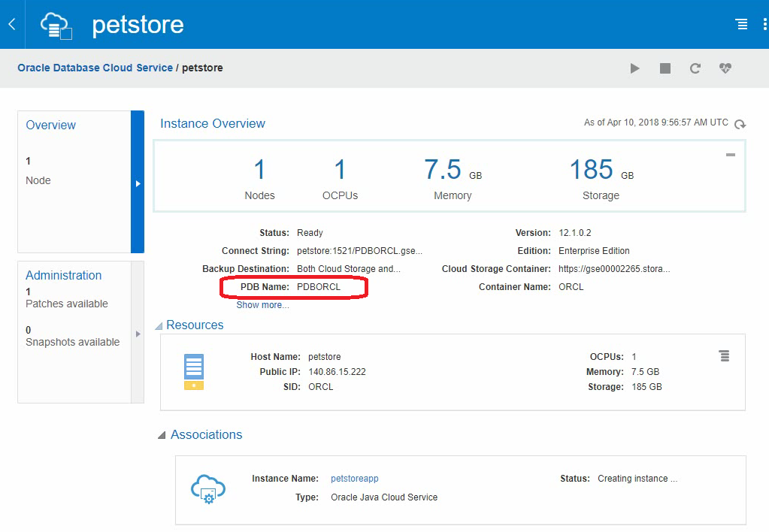Click the OCPUs count metric
The height and width of the screenshot is (532, 769).
click(340, 179)
